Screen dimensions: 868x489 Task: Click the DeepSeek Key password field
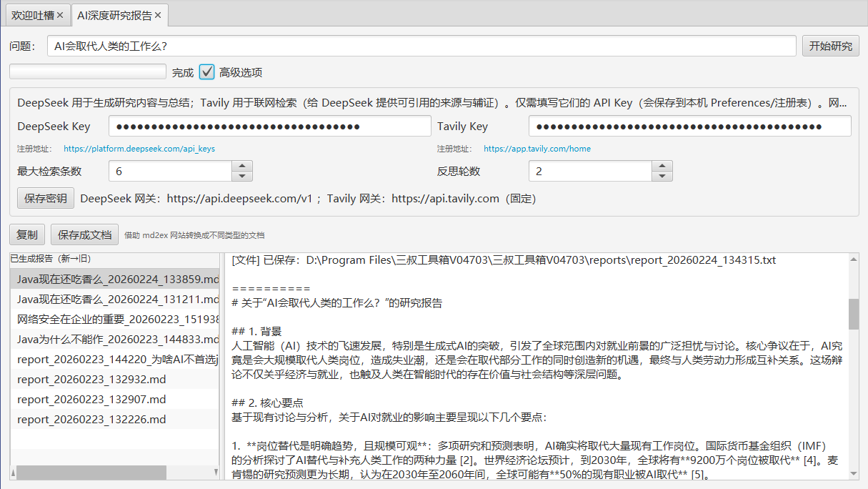point(270,127)
